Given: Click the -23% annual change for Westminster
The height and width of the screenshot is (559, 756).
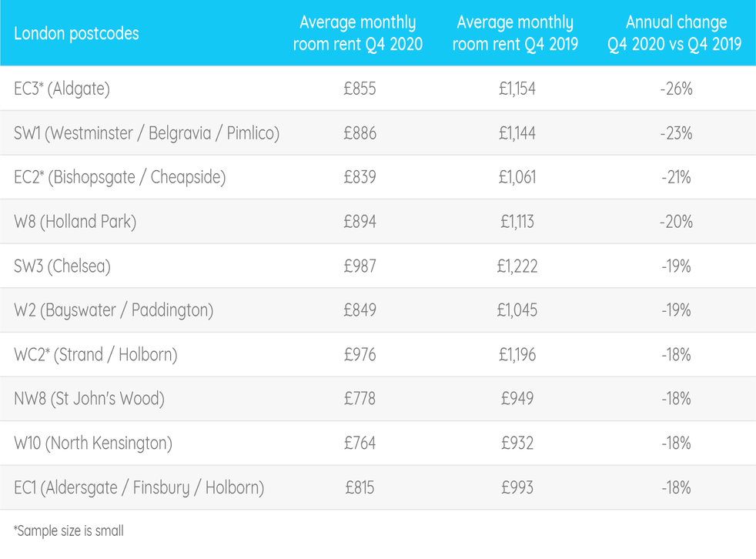Looking at the screenshot, I should pyautogui.click(x=676, y=134).
